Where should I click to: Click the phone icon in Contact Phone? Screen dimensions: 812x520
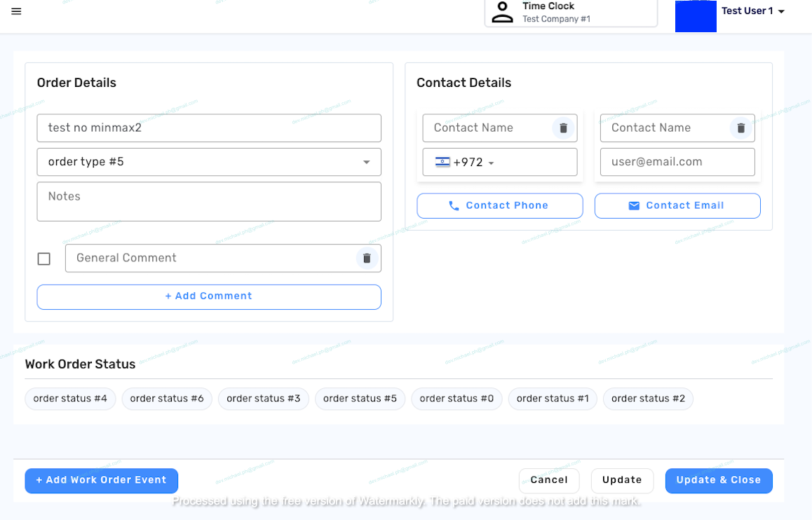454,206
